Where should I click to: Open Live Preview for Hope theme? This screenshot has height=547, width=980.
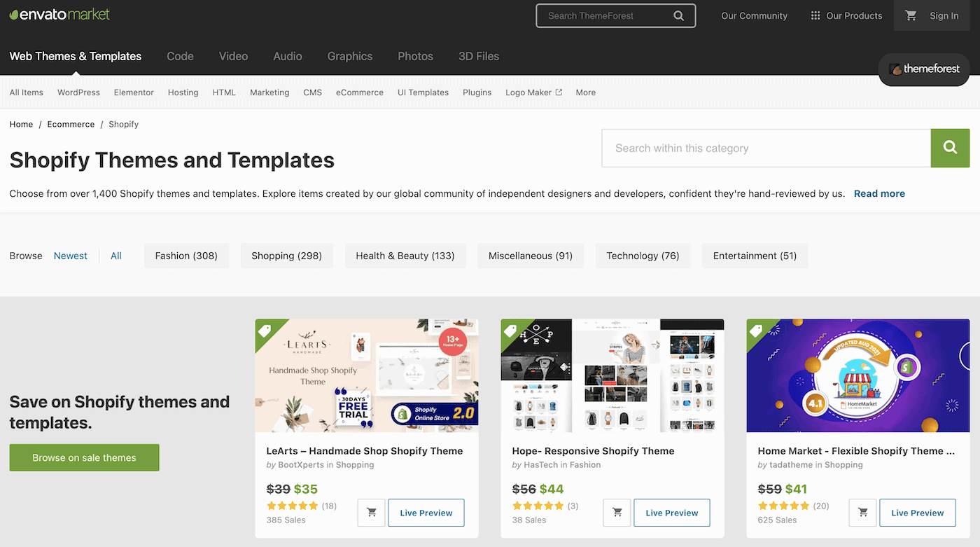click(672, 513)
